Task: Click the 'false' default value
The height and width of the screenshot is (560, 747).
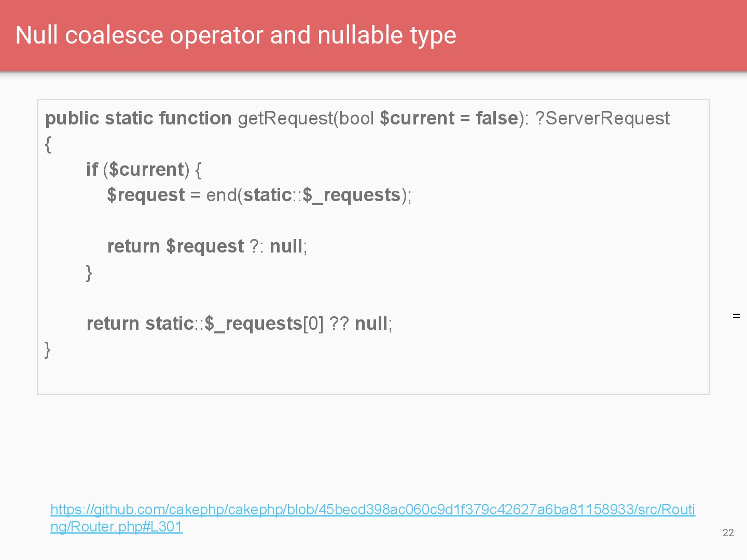Action: (x=496, y=118)
